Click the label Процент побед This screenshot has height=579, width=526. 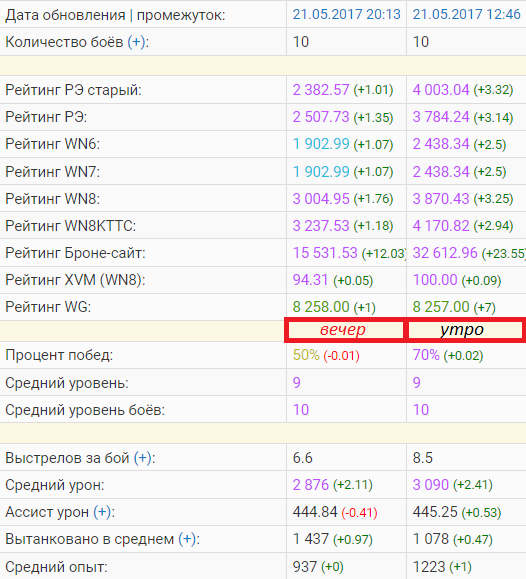(x=59, y=356)
